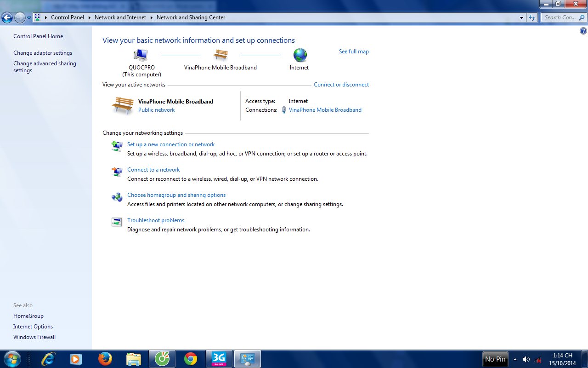Click the Internet globe icon
Image resolution: width=588 pixels, height=368 pixels.
click(300, 55)
